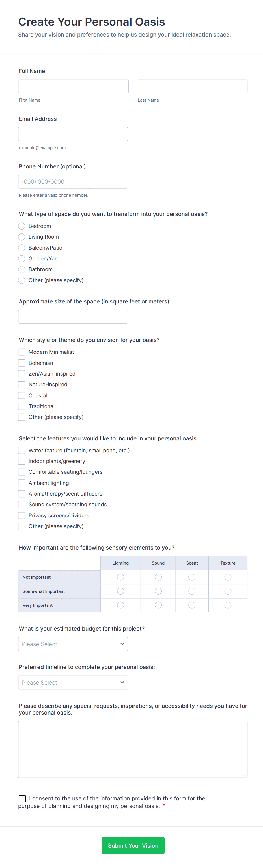Open the preferred timeline dropdown
Viewport: 263px width, 868px height.
pos(73,682)
